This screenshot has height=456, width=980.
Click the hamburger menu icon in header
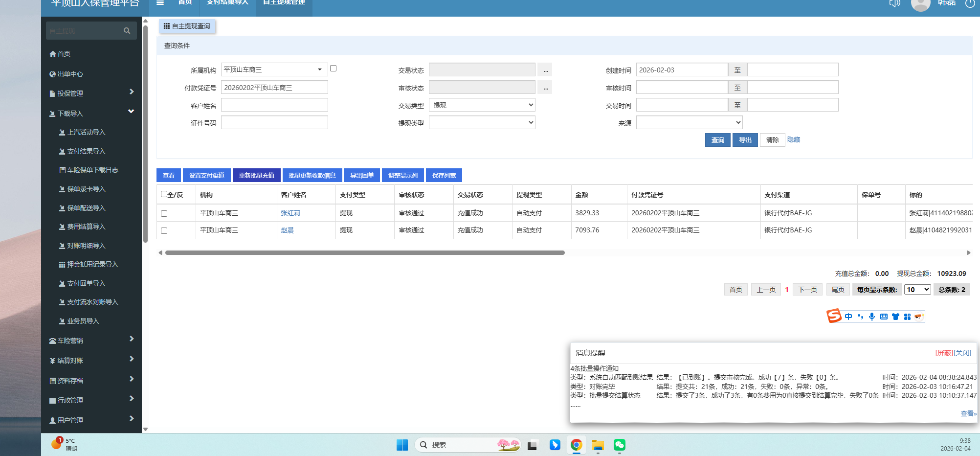coord(160,3)
